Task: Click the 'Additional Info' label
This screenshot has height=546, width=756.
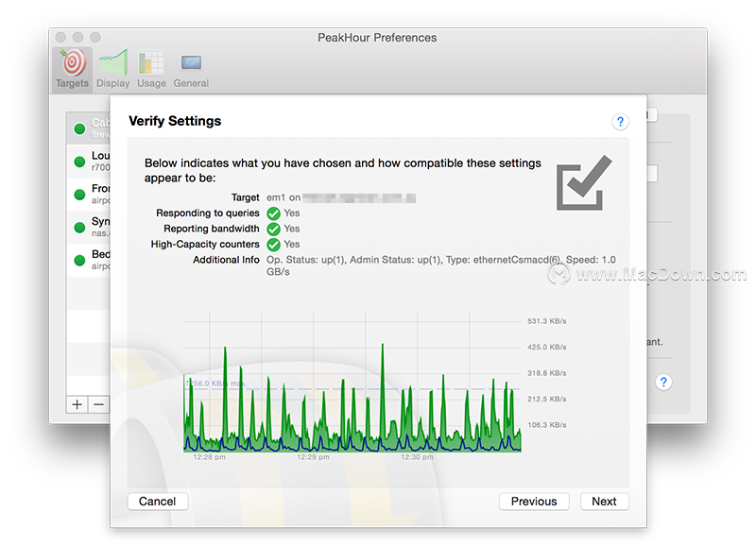Action: [226, 260]
